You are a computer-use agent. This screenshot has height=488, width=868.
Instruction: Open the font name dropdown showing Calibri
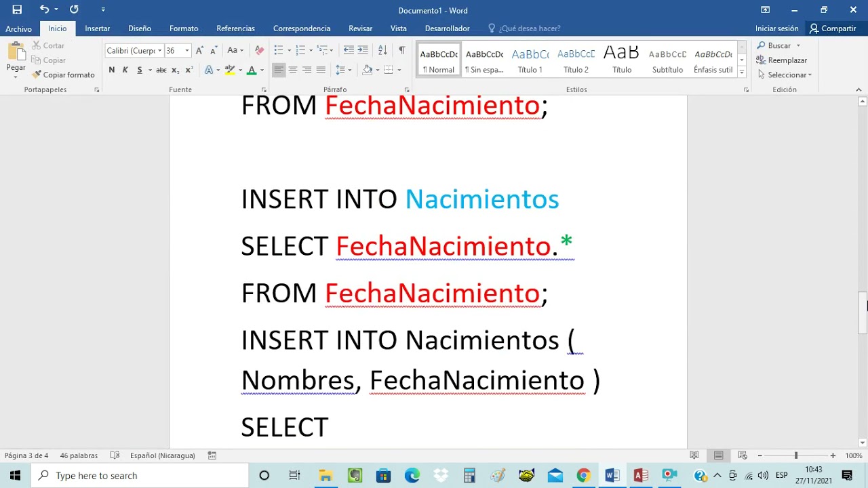coord(160,51)
